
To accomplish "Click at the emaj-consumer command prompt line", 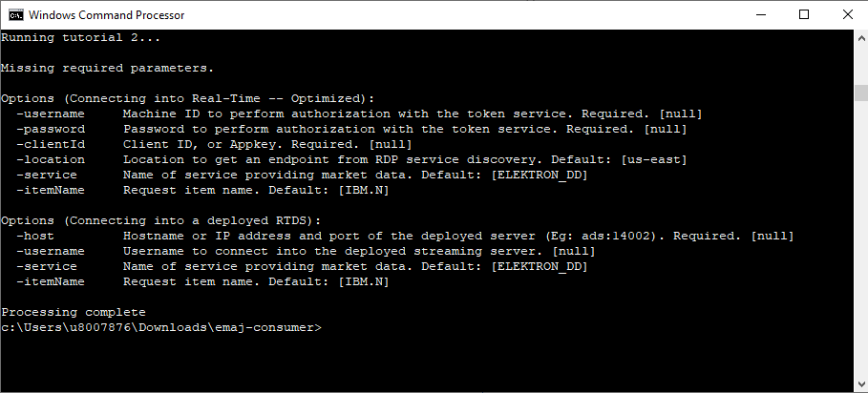I will [x=161, y=327].
